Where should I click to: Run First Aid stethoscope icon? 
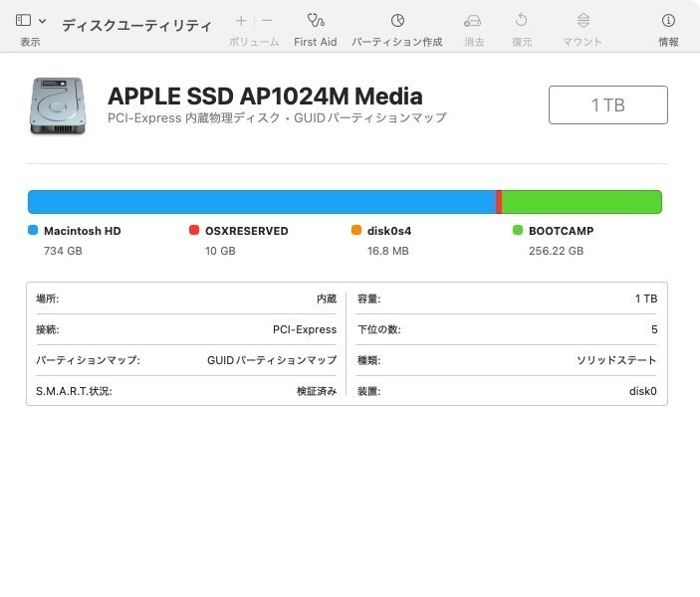click(x=316, y=20)
